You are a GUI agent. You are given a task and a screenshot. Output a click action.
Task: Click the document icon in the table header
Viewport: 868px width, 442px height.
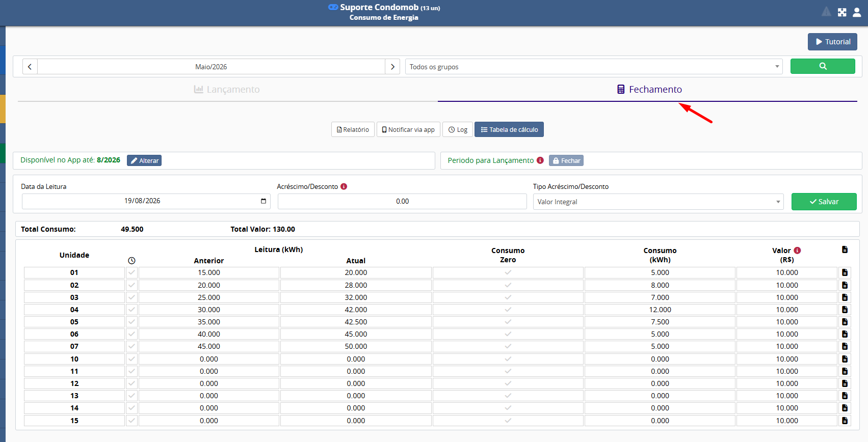tap(845, 250)
